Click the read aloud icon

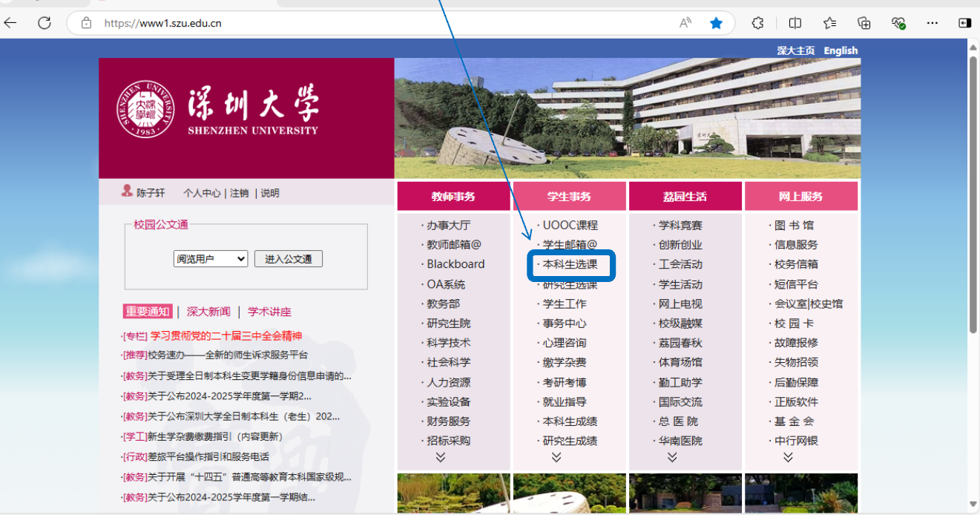click(685, 23)
